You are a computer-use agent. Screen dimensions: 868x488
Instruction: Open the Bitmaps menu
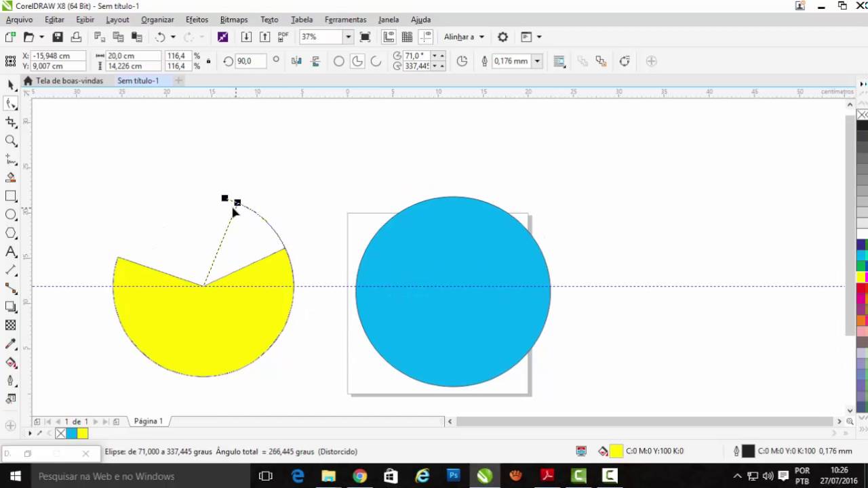click(234, 20)
